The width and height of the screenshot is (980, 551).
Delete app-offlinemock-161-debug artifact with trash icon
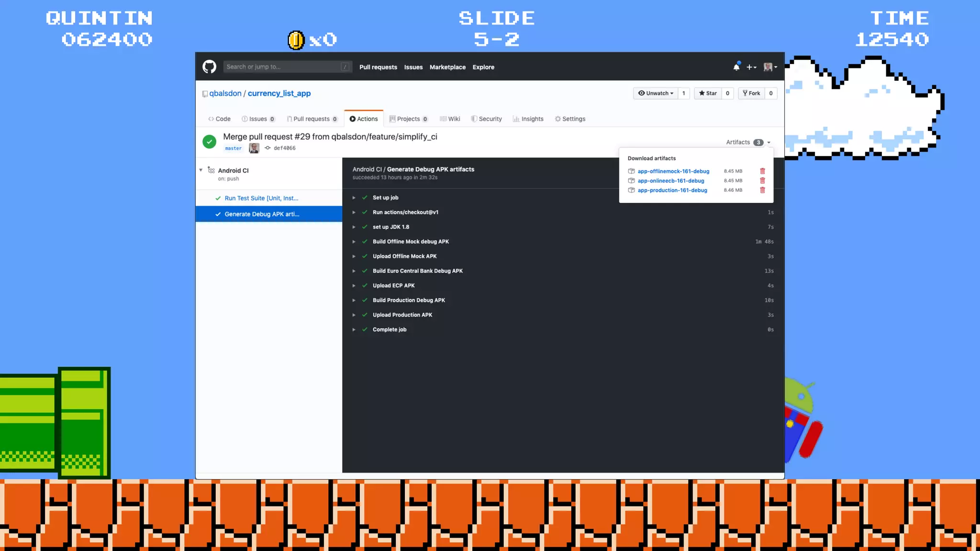[x=762, y=171]
